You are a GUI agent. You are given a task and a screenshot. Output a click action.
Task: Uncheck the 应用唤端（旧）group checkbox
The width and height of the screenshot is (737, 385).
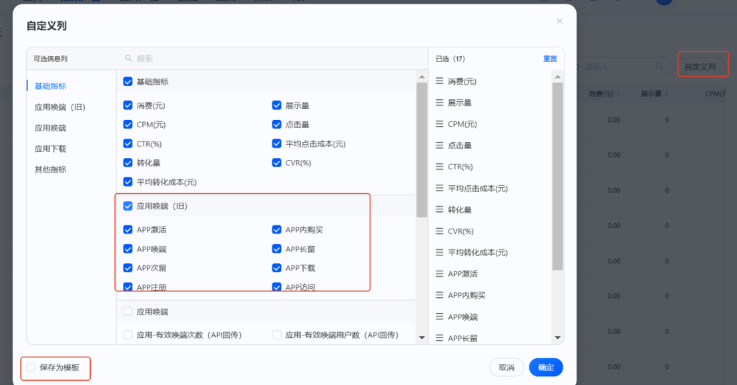tap(128, 206)
